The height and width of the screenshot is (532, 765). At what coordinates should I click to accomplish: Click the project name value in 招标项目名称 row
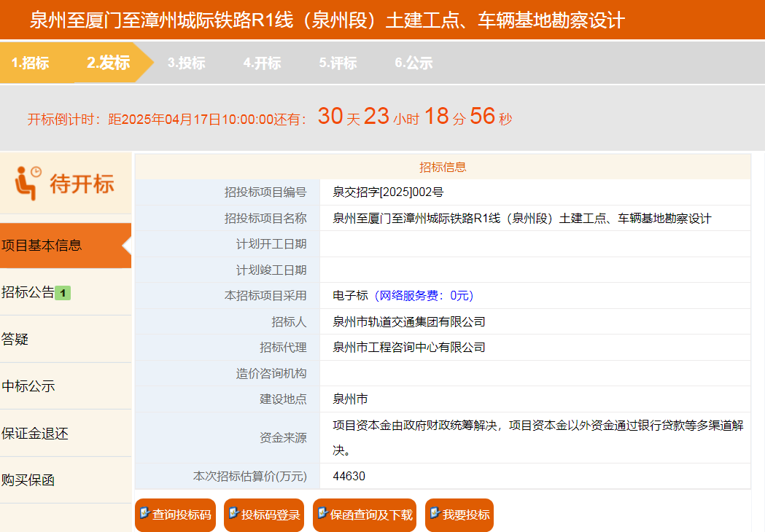521,219
